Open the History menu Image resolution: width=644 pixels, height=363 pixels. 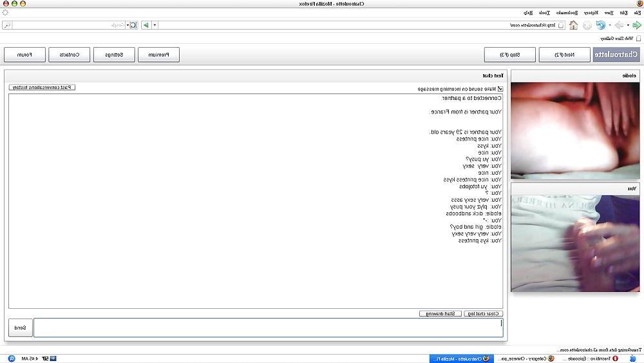[591, 13]
